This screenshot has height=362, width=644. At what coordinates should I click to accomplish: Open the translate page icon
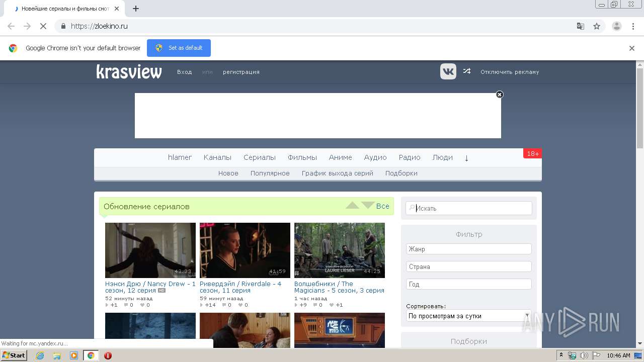(580, 26)
